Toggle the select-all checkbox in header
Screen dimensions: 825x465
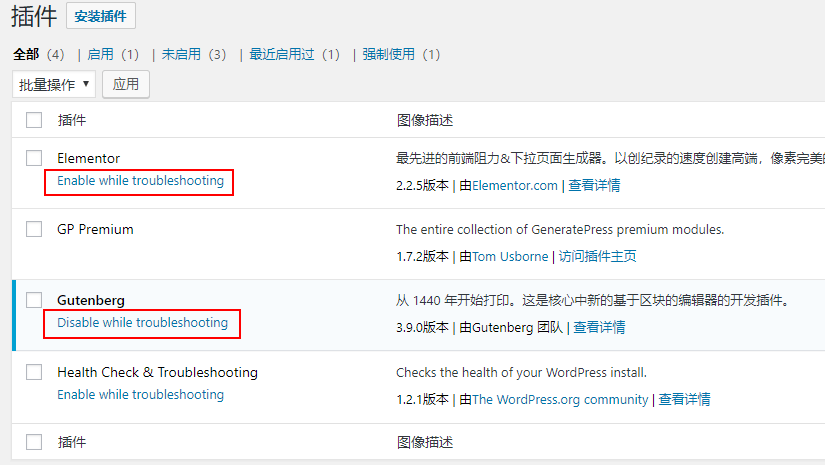tap(34, 120)
